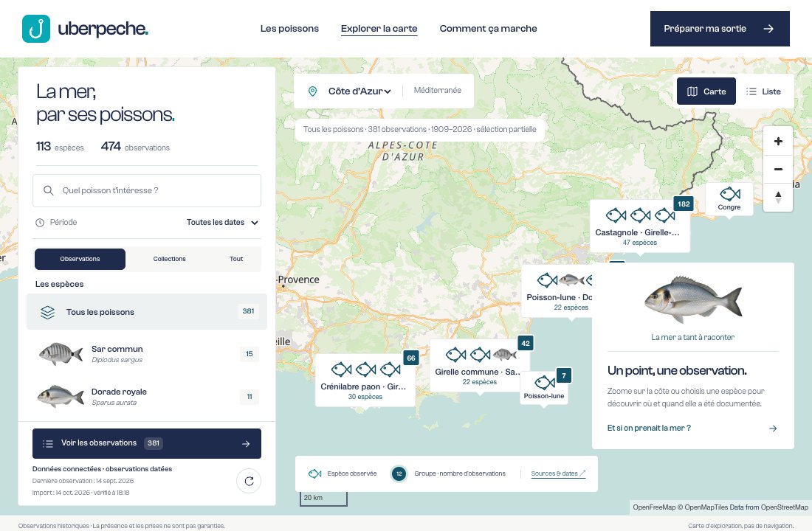Image resolution: width=812 pixels, height=531 pixels.
Task: Click the 42 badge on Girelle commune cluster
Action: click(x=526, y=343)
